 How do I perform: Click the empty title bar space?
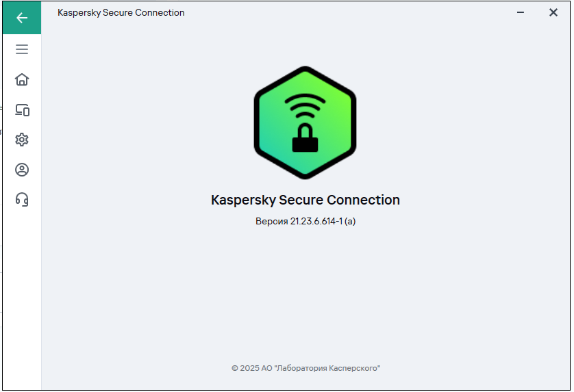point(342,12)
